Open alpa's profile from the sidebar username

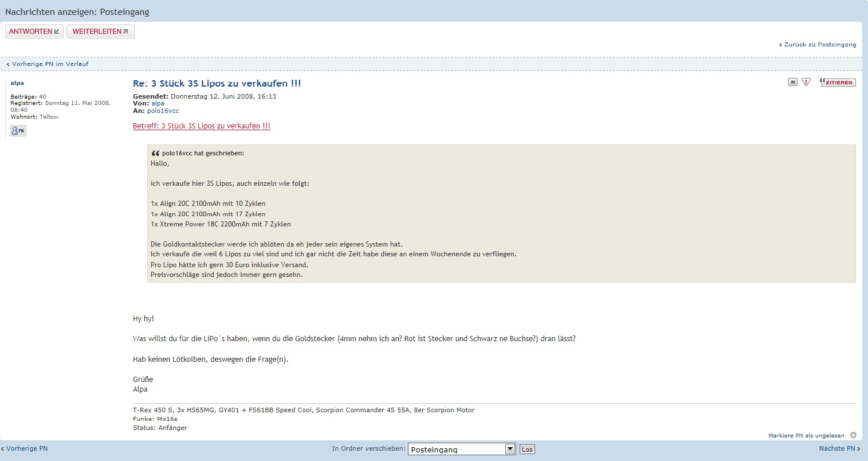pyautogui.click(x=17, y=83)
